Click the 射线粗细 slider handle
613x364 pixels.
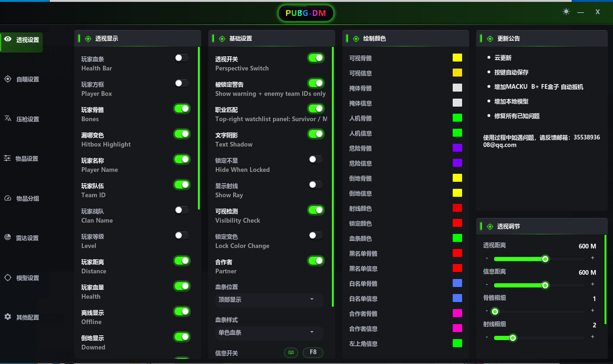[x=513, y=338]
